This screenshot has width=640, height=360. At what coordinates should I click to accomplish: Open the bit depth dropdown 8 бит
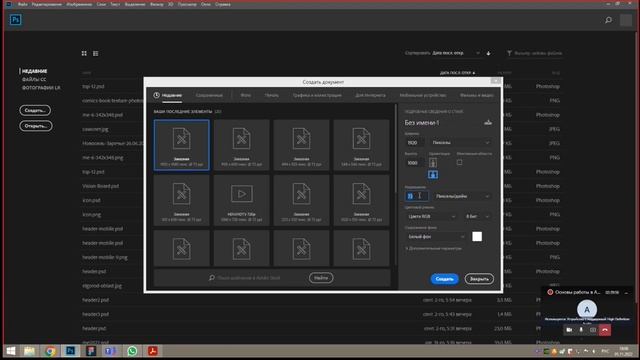(477, 216)
